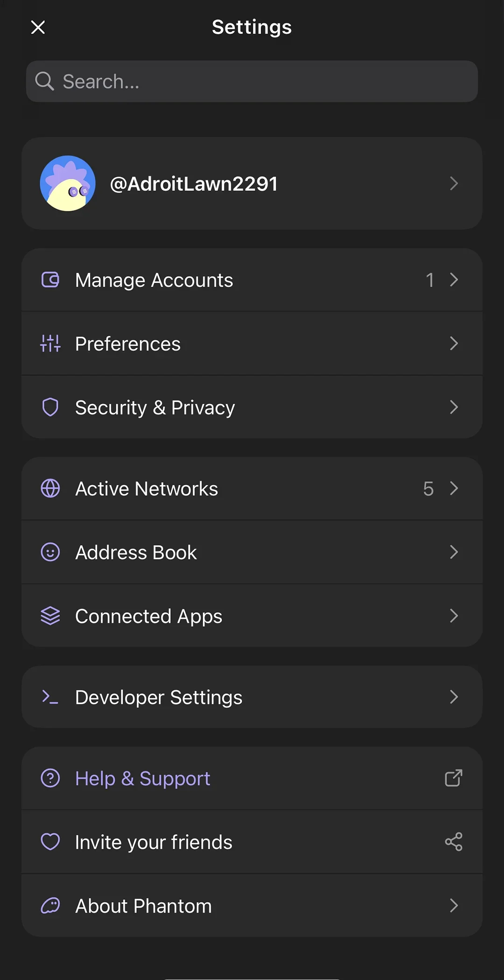Viewport: 504px width, 980px height.
Task: Tap the Developer Settings terminal icon
Action: tap(50, 697)
